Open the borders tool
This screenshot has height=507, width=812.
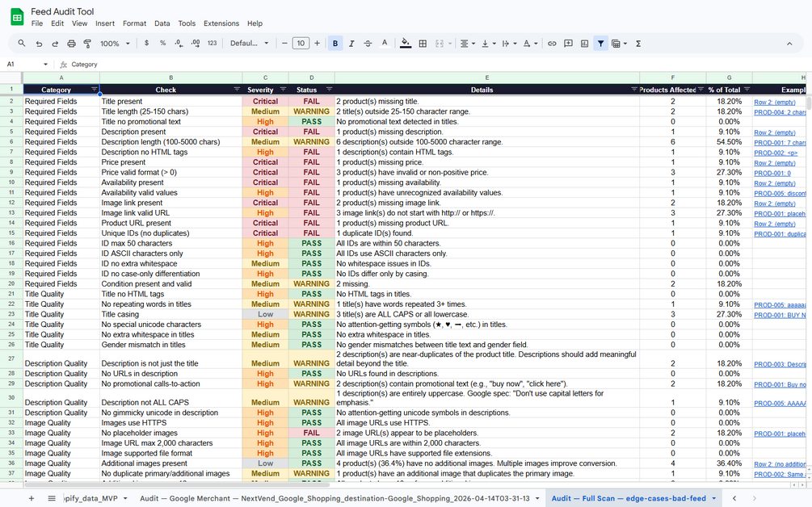[x=423, y=44]
